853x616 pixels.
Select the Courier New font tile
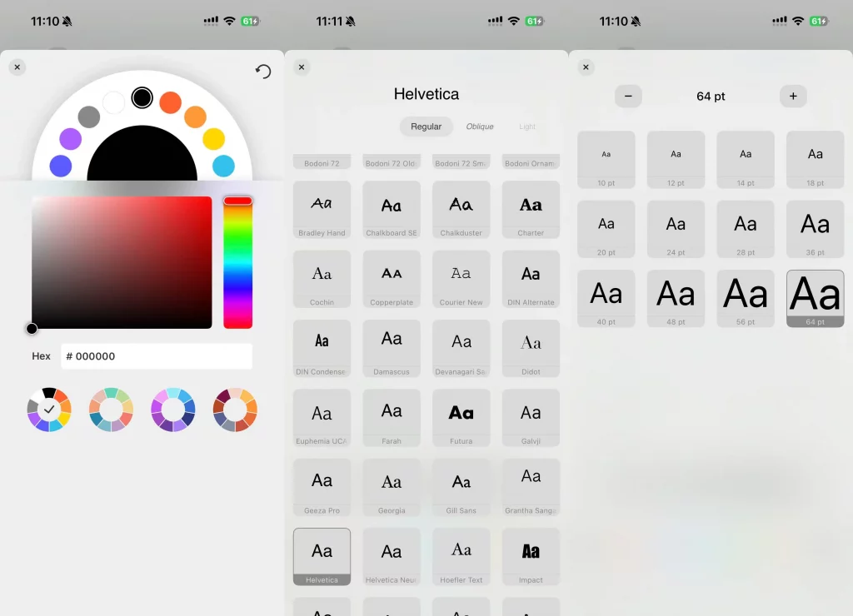[461, 280]
